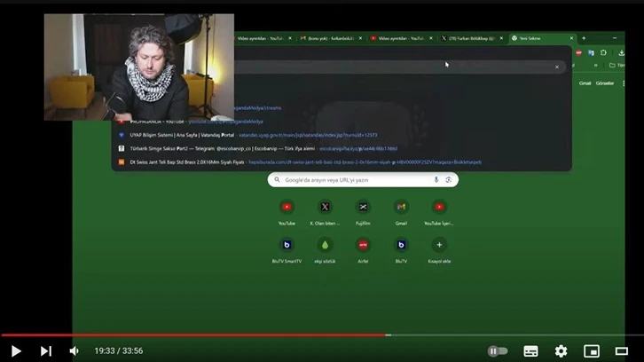
Task: Switch to the Furkan Bölükbaşı X tab
Action: [472, 38]
